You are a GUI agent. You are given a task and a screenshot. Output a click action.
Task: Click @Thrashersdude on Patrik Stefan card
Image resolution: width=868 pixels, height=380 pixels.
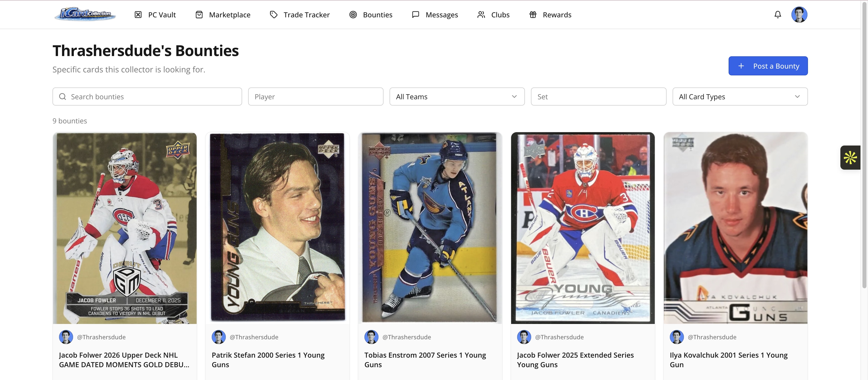[x=254, y=337]
